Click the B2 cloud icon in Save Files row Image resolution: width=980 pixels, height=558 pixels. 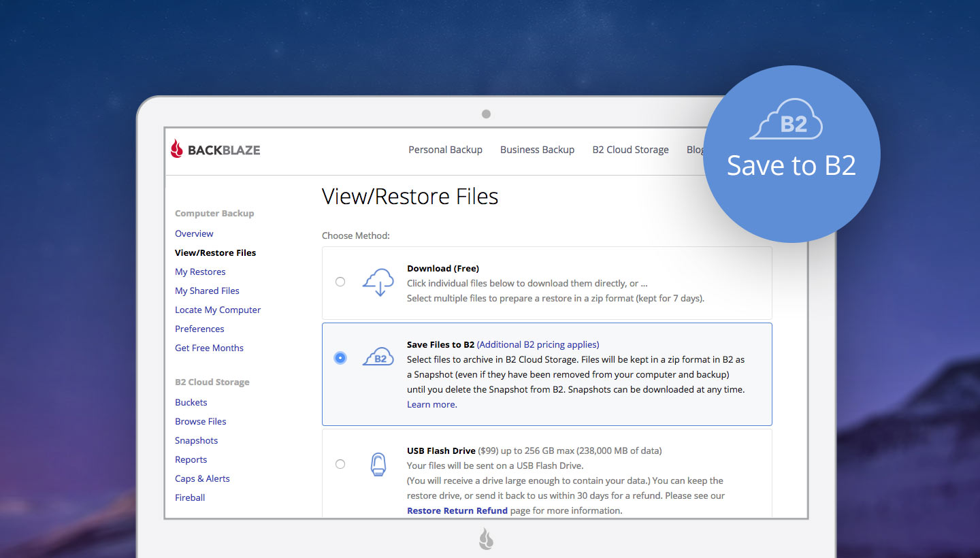click(x=378, y=357)
